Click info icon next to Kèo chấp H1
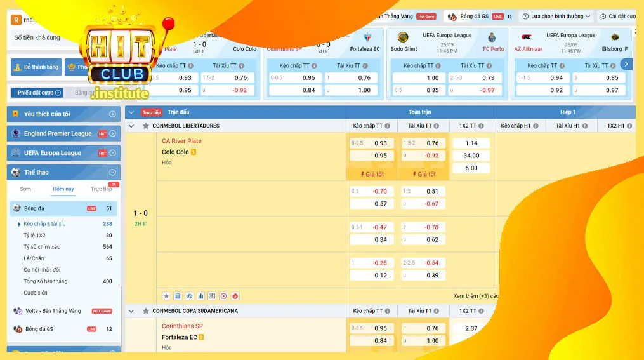Screen dimensions: 644x360 536,126
